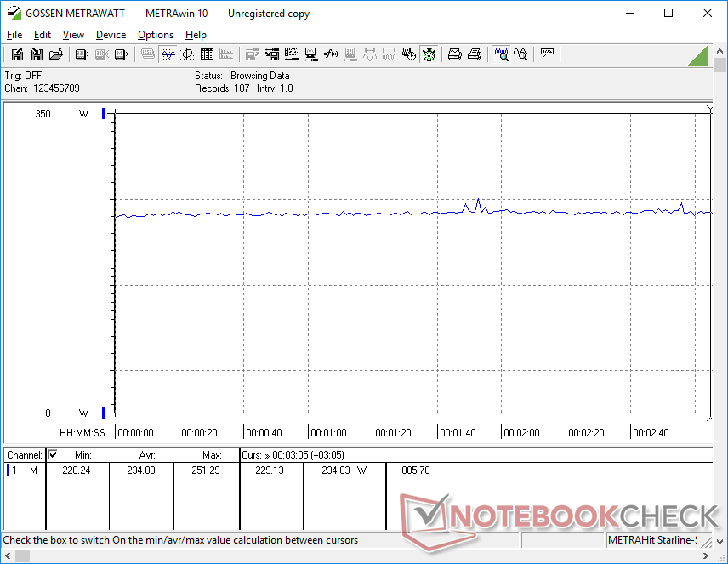
Task: Click the grayed dense waveform cursor icon
Action: pos(389,54)
